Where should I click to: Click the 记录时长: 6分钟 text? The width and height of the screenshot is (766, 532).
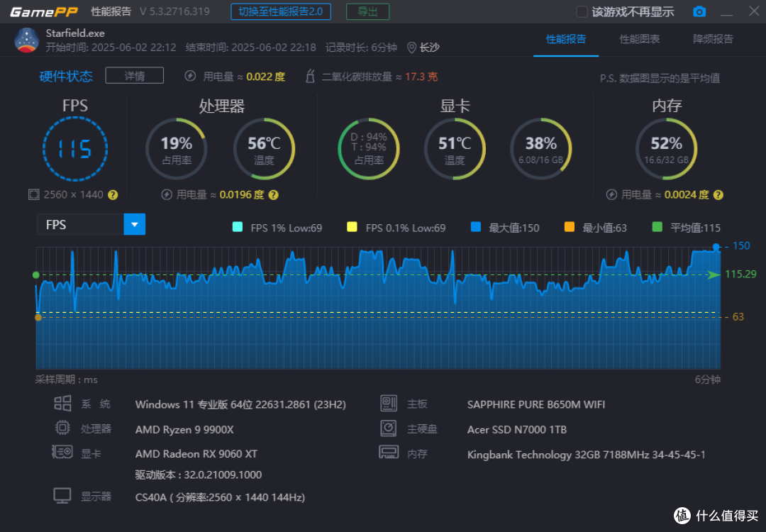(x=361, y=48)
